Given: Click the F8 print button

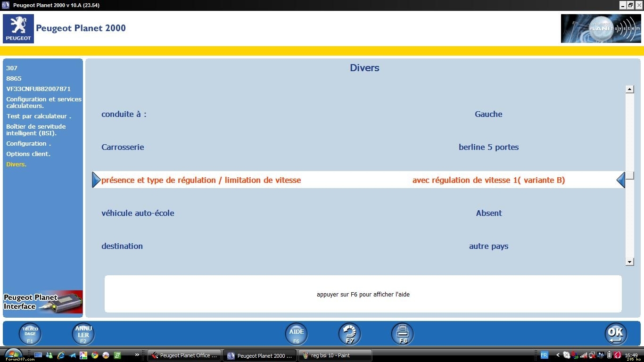Looking at the screenshot, I should [x=403, y=334].
